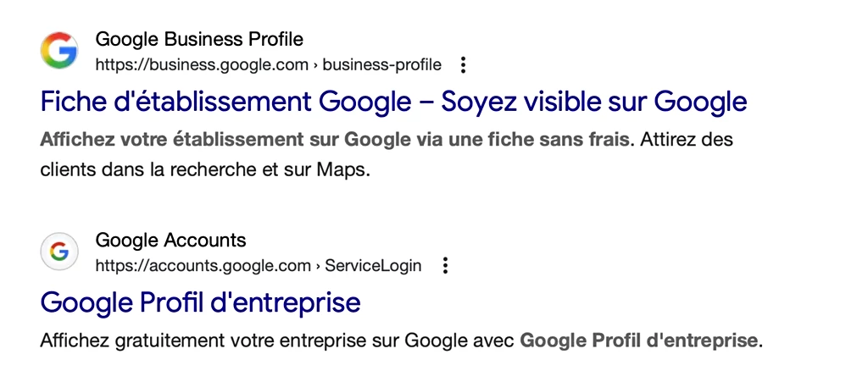The image size is (868, 382).
Task: Click bold "Google Profil d'entreprise" in snippet
Action: coord(639,341)
